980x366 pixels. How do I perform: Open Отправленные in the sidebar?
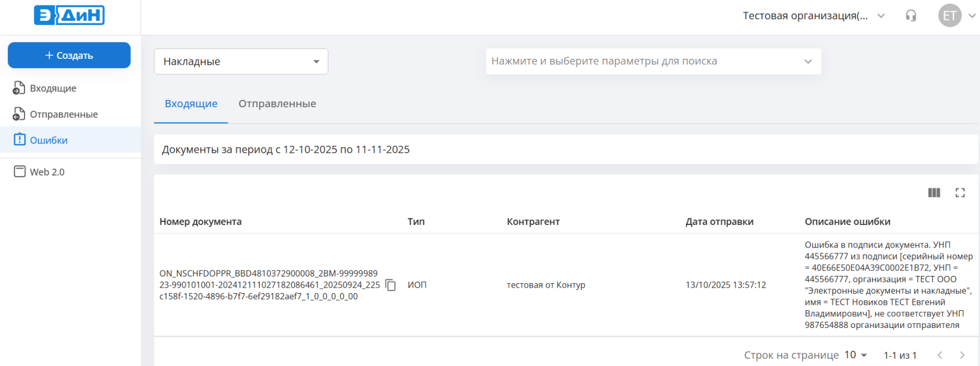click(63, 115)
